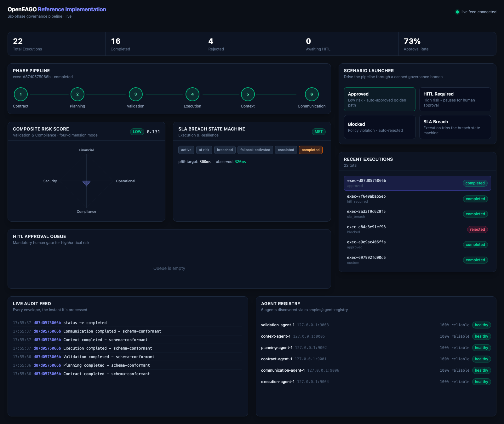
Task: Click the Operational radar axis label
Action: tap(125, 181)
